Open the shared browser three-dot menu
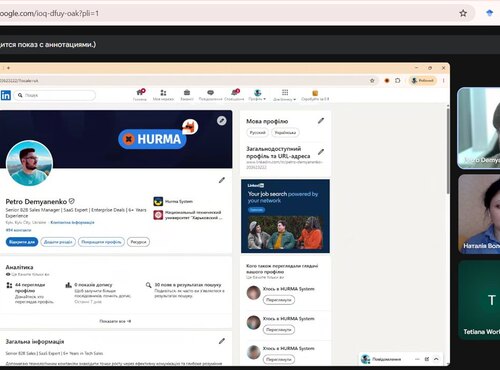500x370 pixels. click(x=443, y=80)
